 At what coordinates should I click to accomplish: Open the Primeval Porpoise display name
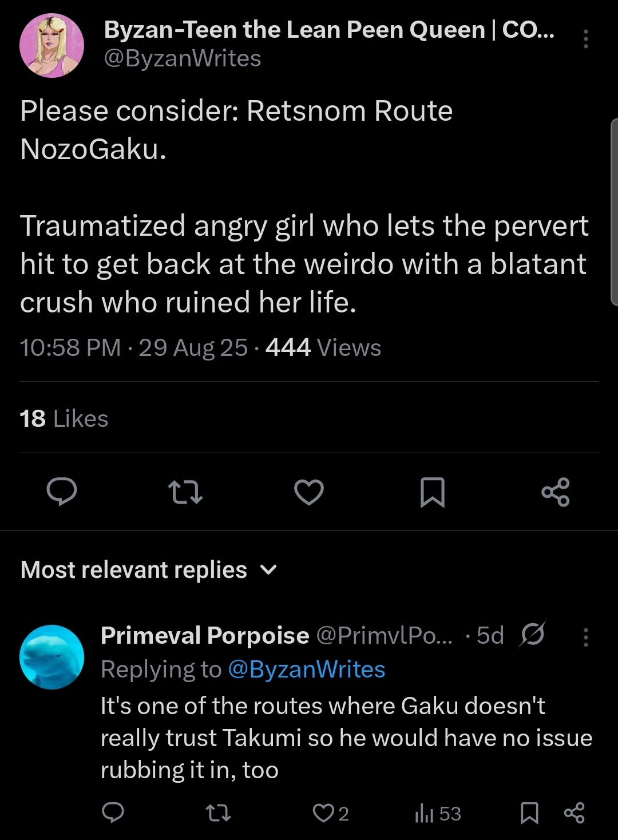(205, 636)
